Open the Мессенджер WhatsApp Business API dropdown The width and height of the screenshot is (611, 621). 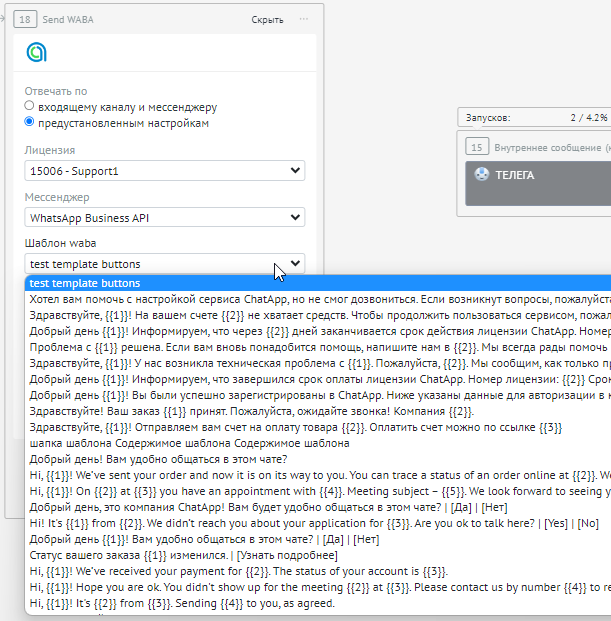[x=165, y=217]
